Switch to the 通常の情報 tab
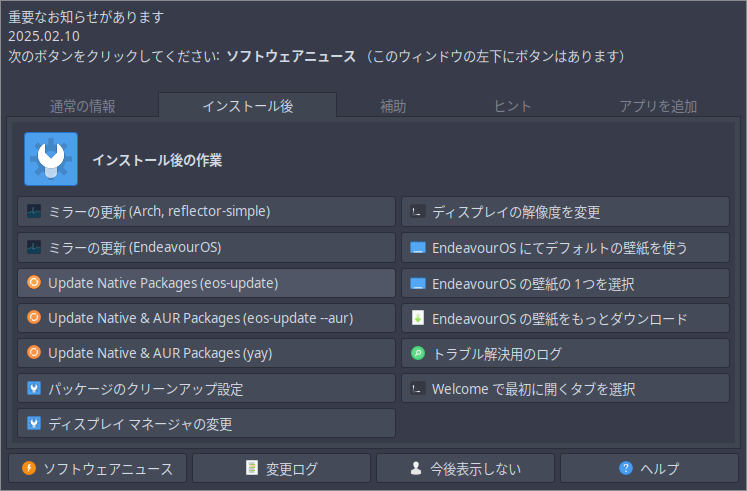This screenshot has width=747, height=491. click(83, 106)
